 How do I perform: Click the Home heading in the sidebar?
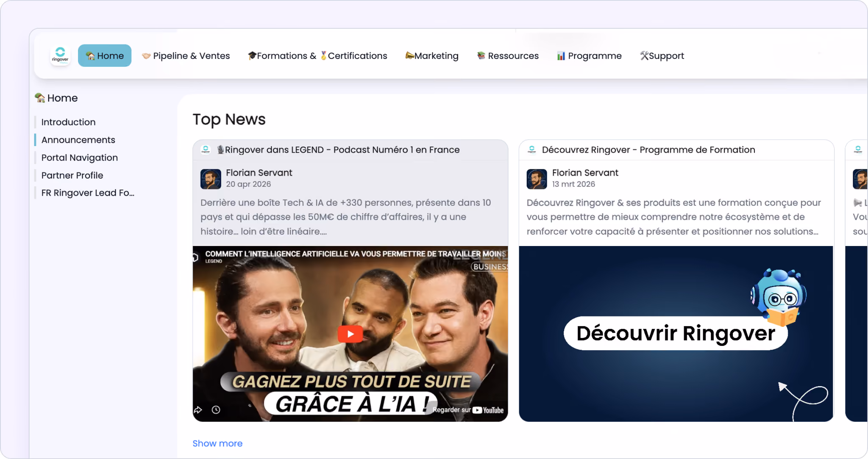pos(56,98)
